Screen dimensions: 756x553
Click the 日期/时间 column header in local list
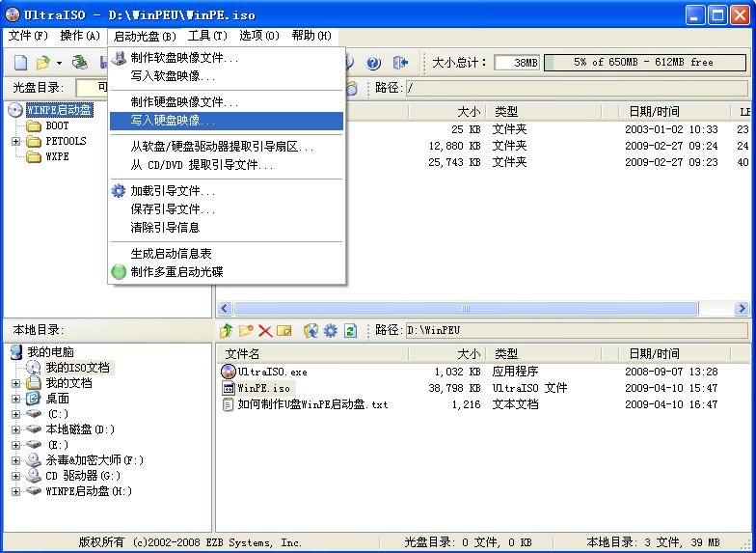653,354
